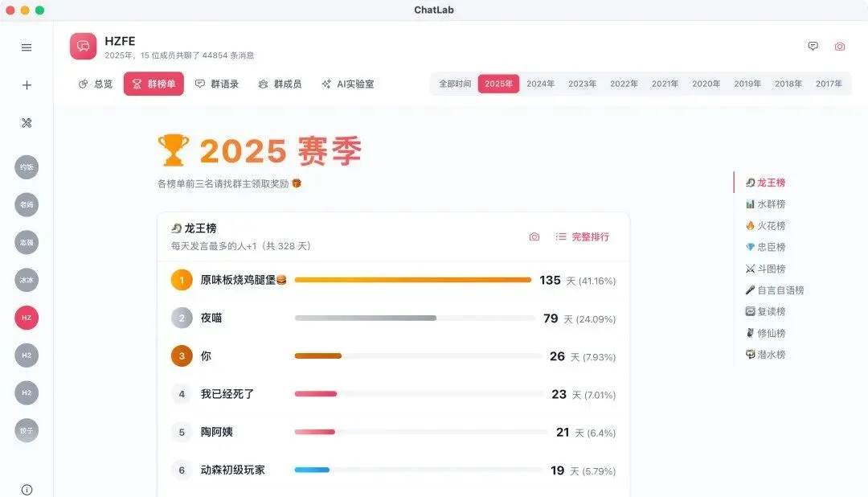Click the 79 天 (24.09%) value
This screenshot has width=868, height=497.
click(579, 318)
